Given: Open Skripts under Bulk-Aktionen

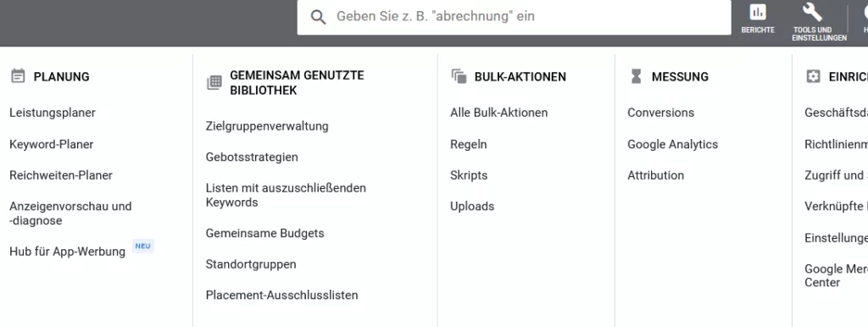Looking at the screenshot, I should coord(469,175).
